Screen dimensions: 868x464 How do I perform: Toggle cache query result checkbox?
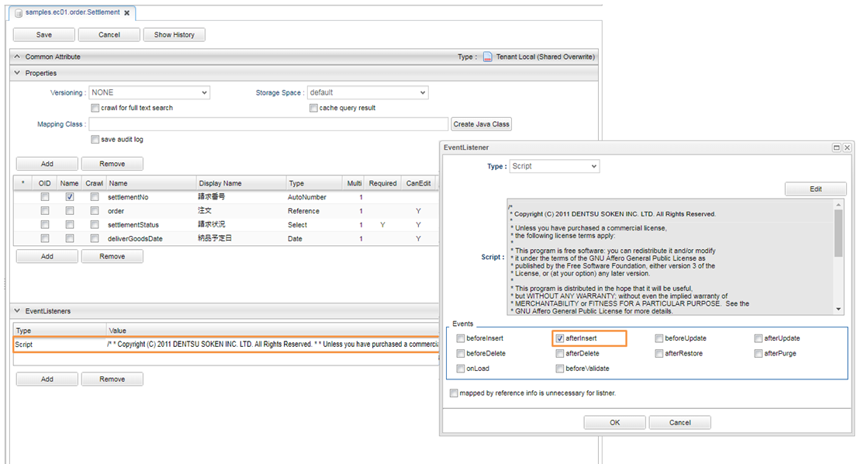tap(314, 108)
